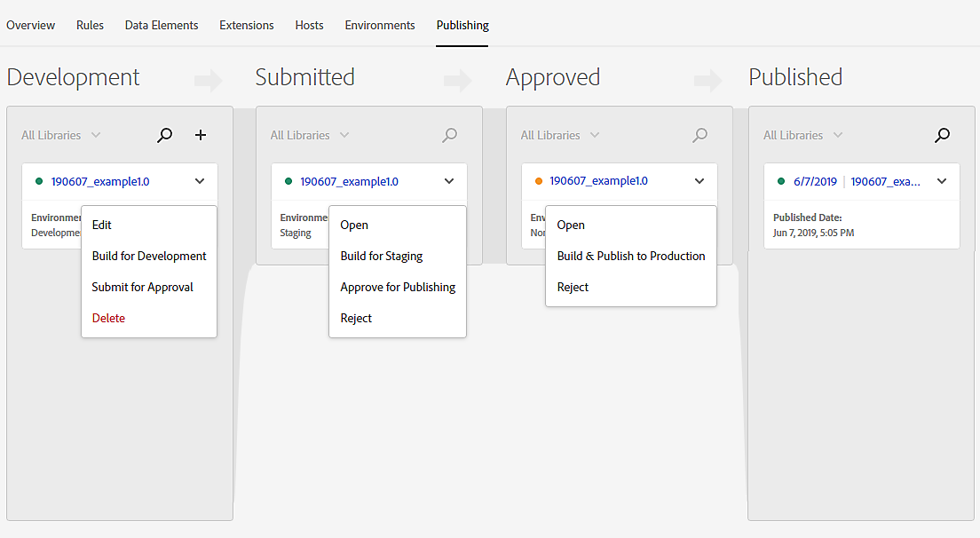
Task: Open the 190607_example1.0 link in Approved column
Action: 598,181
